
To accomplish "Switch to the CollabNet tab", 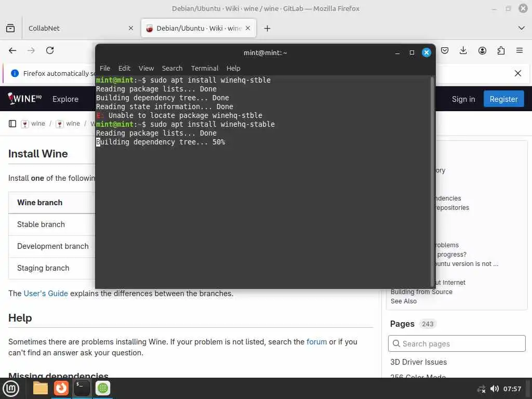I will (x=79, y=28).
